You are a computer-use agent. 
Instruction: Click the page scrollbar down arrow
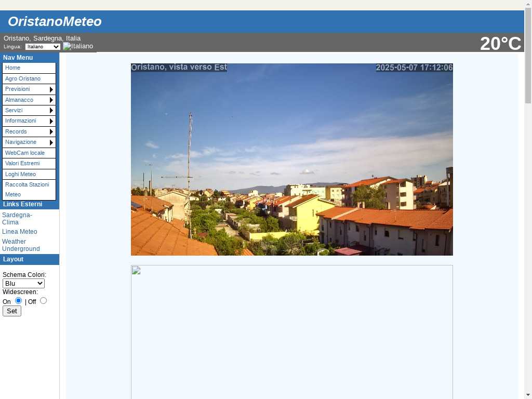528,395
